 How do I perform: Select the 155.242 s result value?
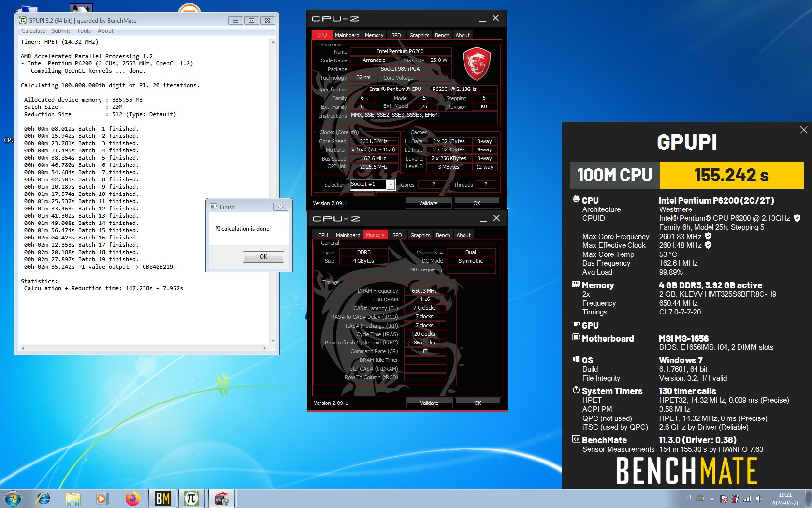point(731,175)
